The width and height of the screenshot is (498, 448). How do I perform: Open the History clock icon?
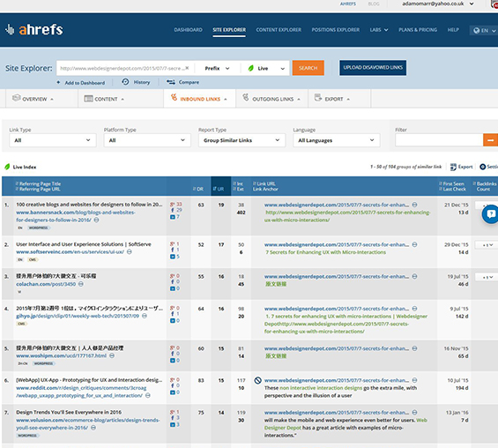pyautogui.click(x=125, y=82)
